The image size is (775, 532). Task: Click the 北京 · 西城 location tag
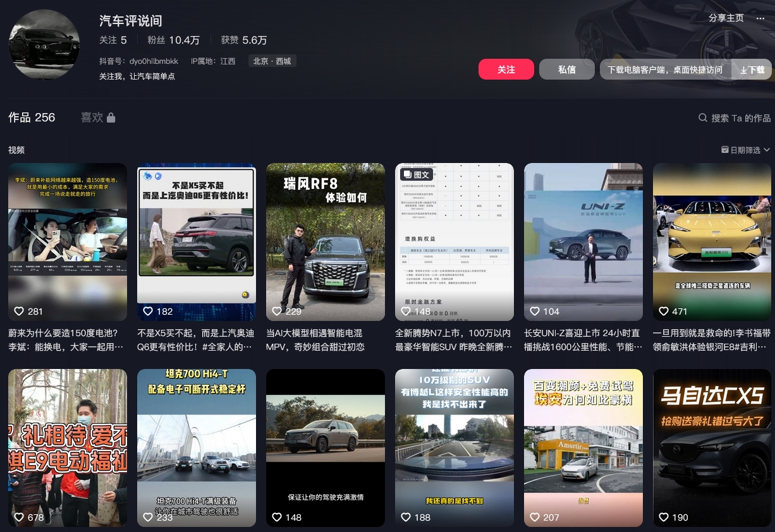pyautogui.click(x=272, y=61)
